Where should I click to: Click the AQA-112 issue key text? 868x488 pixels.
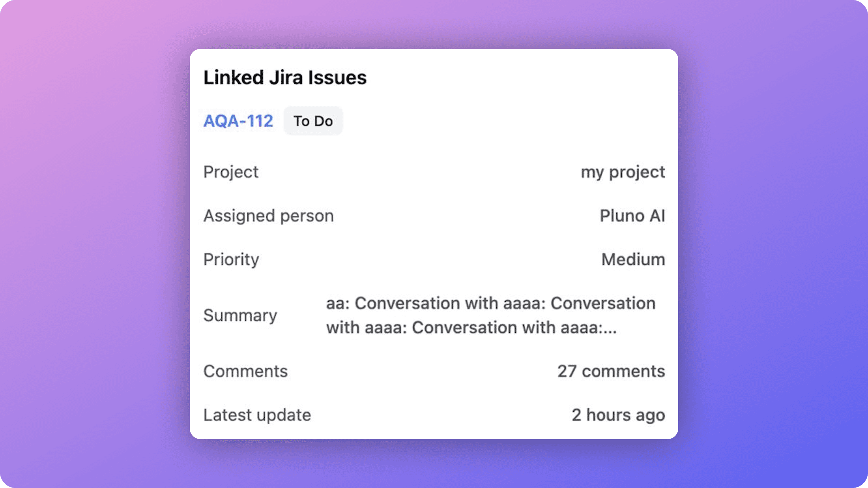[x=238, y=121]
